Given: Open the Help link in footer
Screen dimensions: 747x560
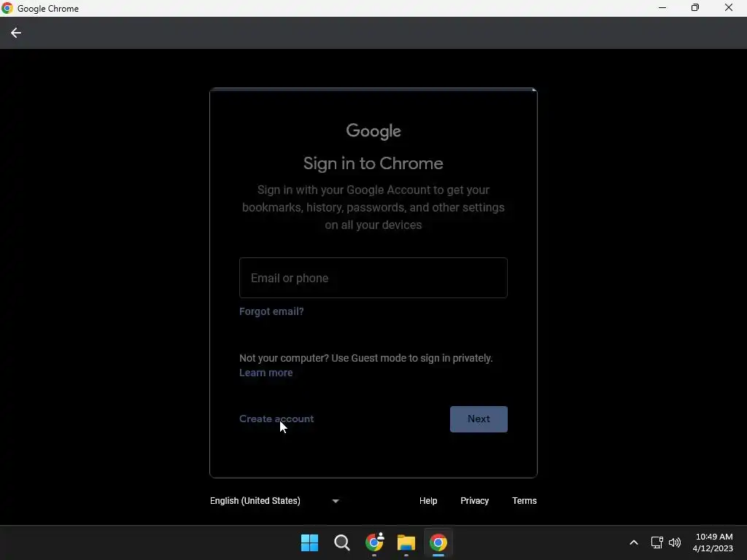Looking at the screenshot, I should (427, 501).
